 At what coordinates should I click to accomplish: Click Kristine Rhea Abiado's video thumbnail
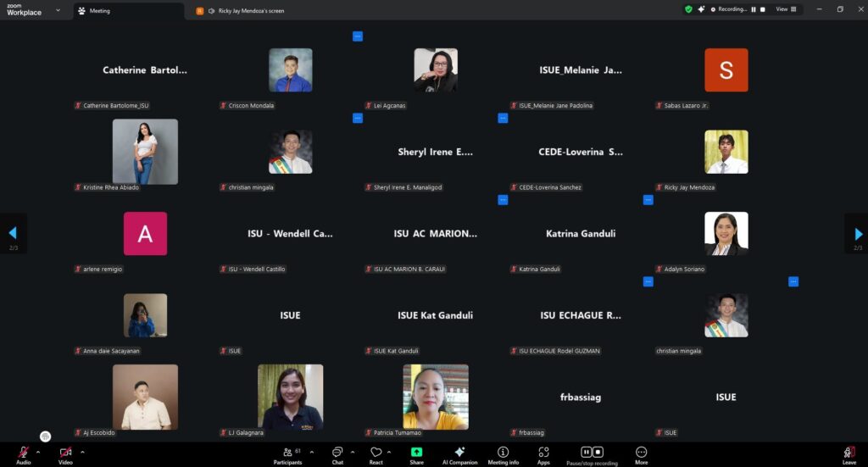pyautogui.click(x=145, y=152)
